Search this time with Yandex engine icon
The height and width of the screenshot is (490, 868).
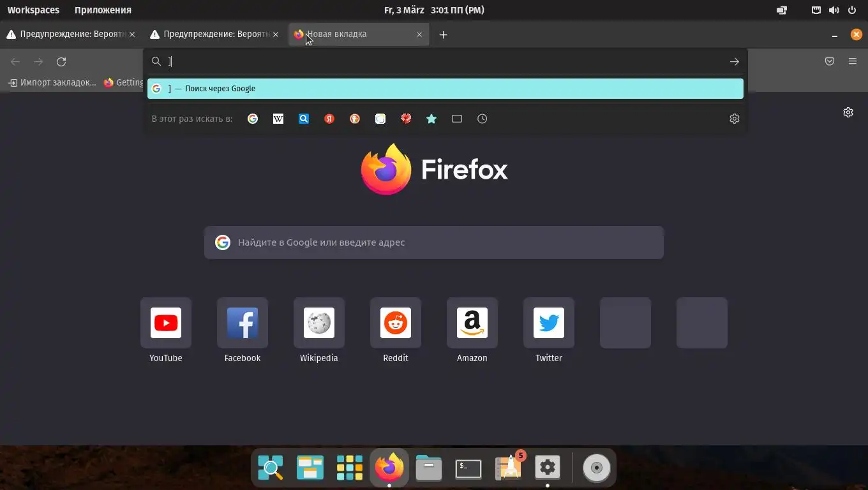click(x=329, y=119)
